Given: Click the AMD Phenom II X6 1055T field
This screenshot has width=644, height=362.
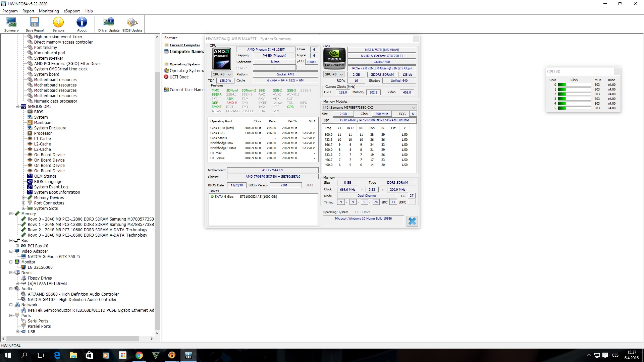Looking at the screenshot, I should (x=266, y=50).
